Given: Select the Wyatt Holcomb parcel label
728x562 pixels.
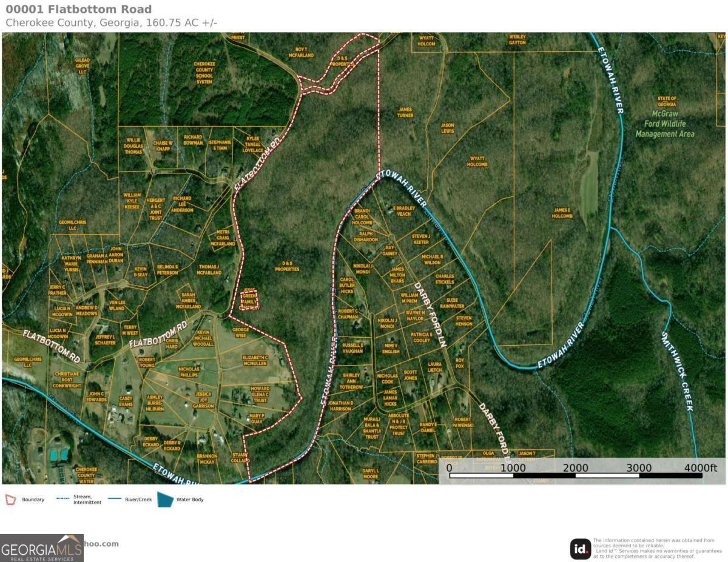Looking at the screenshot, I should pos(477,161).
